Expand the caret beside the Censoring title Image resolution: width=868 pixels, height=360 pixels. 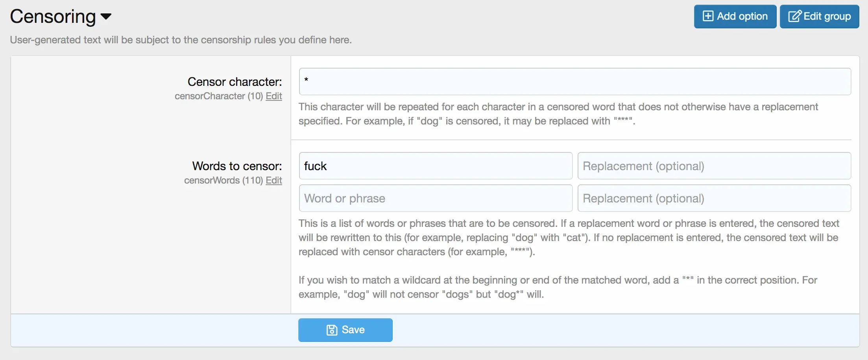[x=106, y=17]
